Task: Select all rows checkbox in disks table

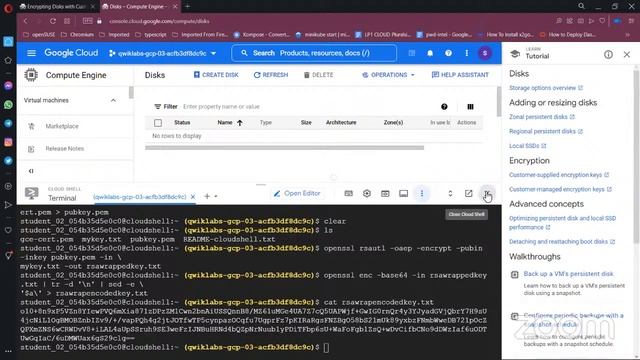Action: (x=158, y=123)
